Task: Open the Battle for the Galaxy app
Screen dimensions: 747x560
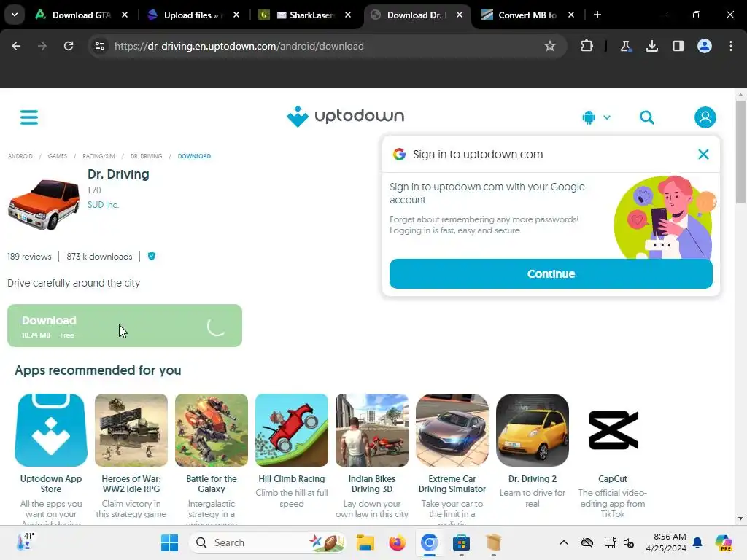Action: click(212, 430)
